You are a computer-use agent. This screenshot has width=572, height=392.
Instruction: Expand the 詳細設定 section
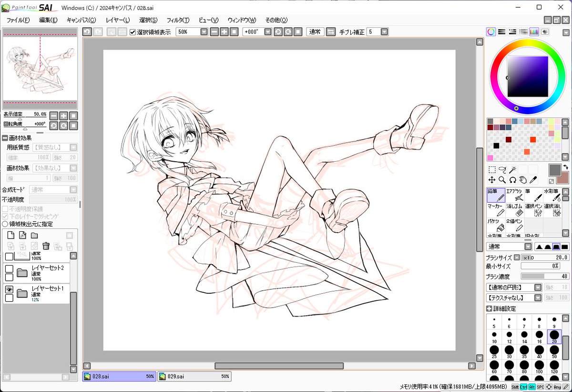tap(489, 309)
